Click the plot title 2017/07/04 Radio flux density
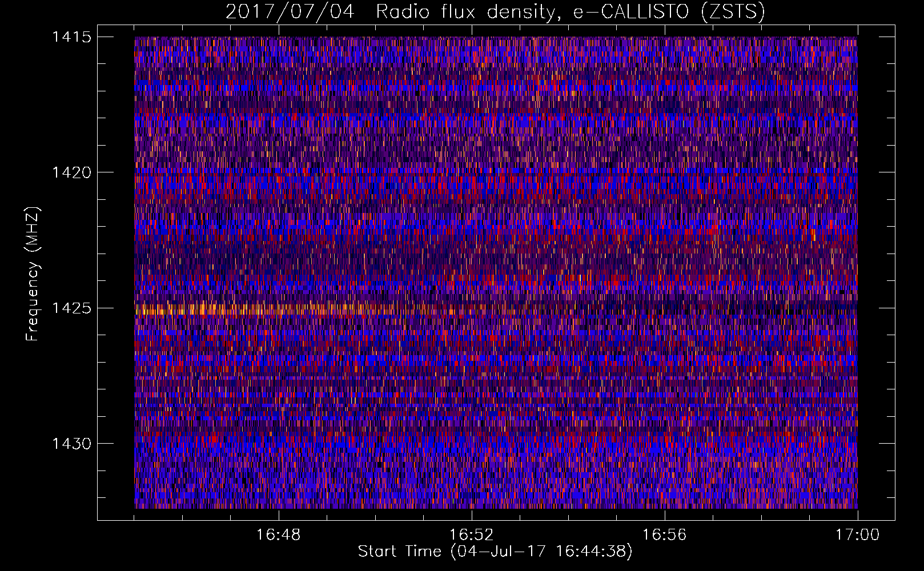Viewport: 924px width, 571px height. tap(495, 11)
